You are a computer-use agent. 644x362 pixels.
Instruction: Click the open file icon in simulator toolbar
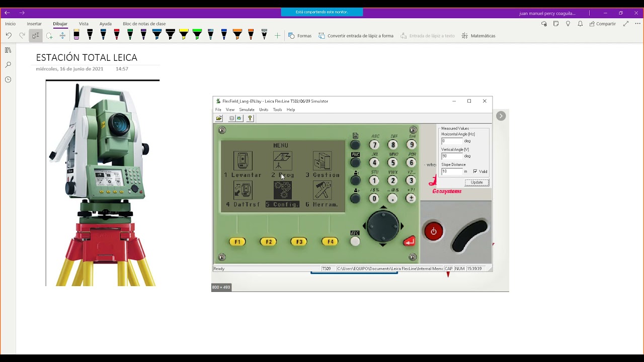219,118
